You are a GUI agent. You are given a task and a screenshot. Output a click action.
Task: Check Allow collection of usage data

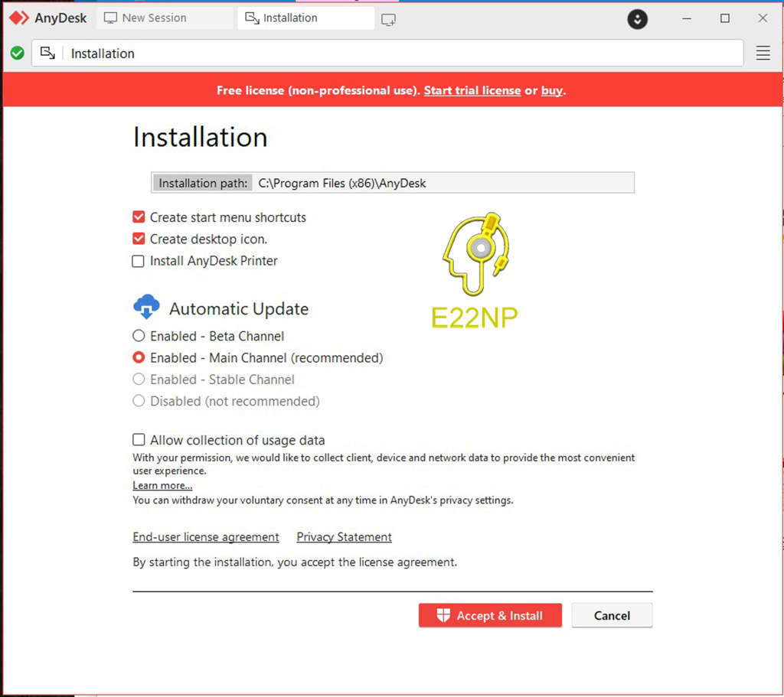[139, 440]
